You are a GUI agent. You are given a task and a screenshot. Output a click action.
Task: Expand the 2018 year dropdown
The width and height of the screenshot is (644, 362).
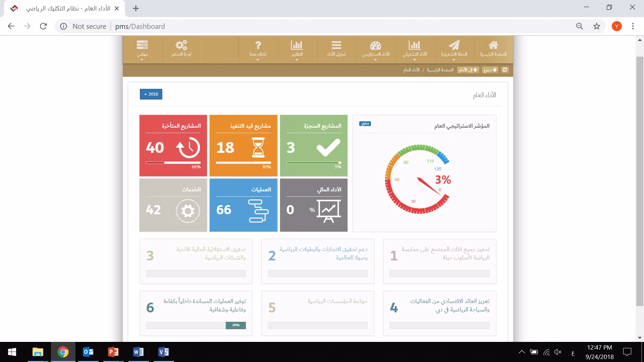151,94
